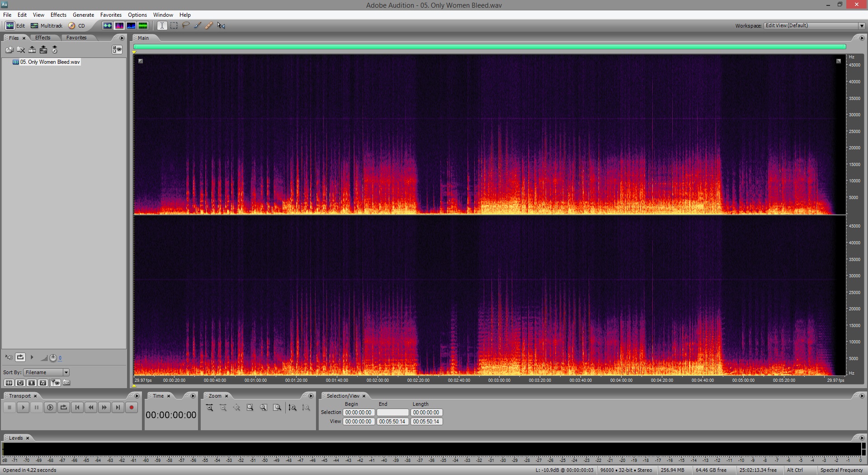Click Zoom In to Left Edge of Selection
The image size is (868, 475).
click(264, 408)
